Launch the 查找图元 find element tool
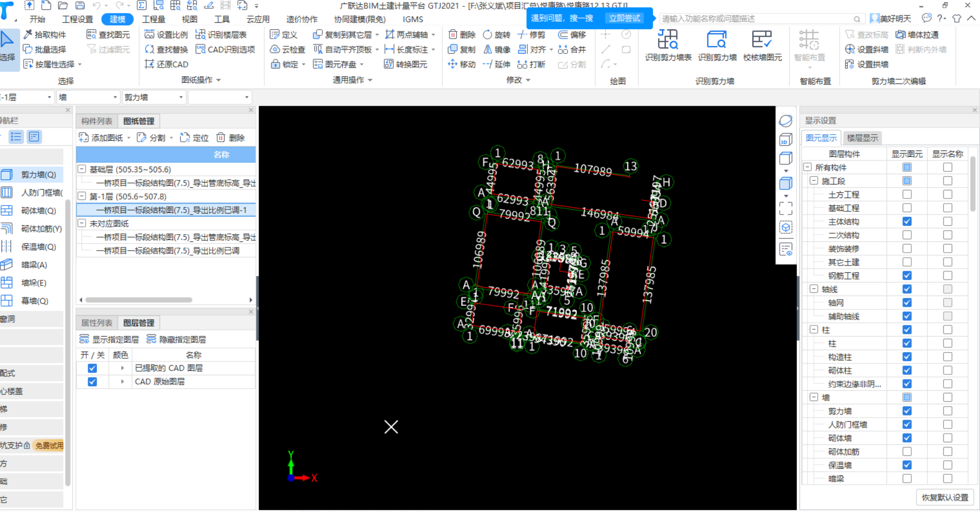 tap(108, 35)
